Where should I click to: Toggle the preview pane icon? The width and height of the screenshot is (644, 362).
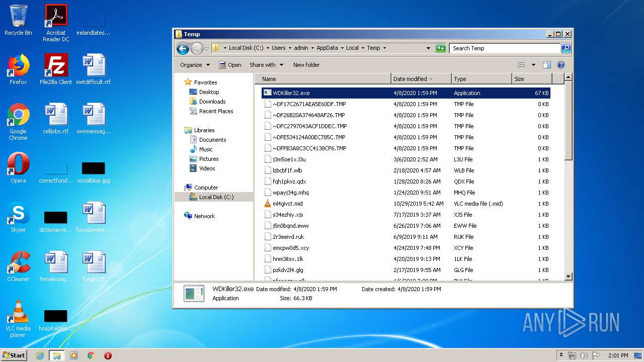point(547,65)
